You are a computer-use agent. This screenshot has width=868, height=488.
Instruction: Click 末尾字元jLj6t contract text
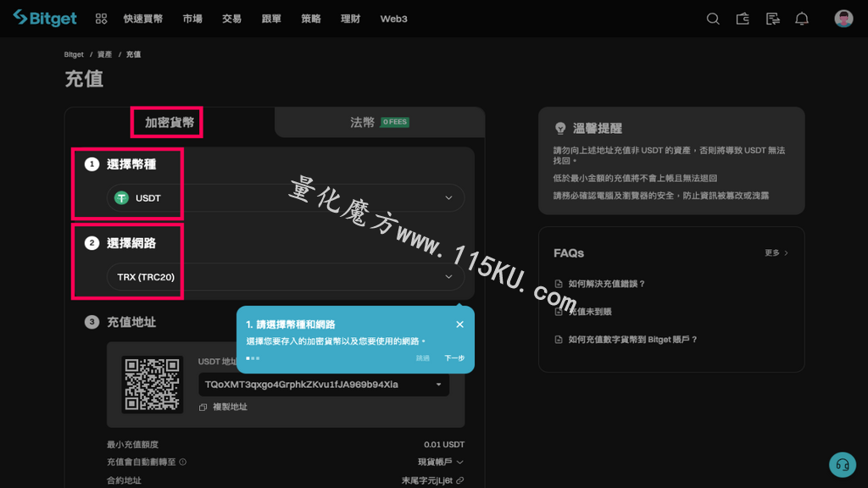[x=427, y=480]
